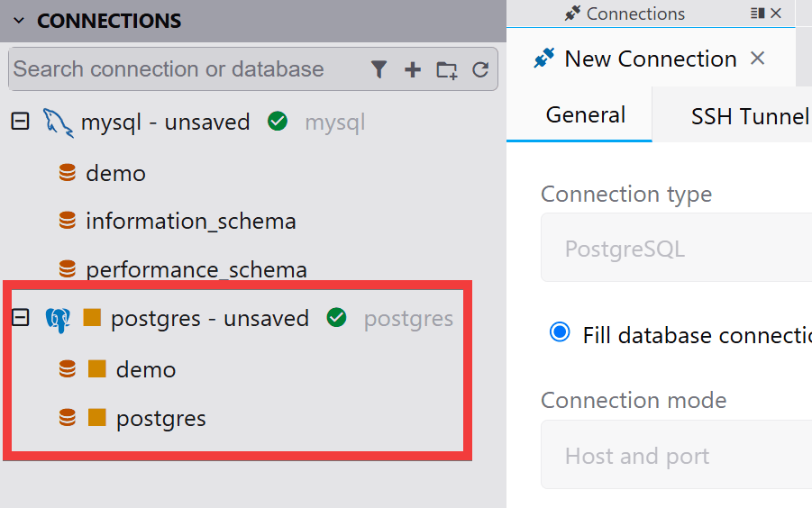Add a new connection with plus icon
This screenshot has height=508, width=812.
pyautogui.click(x=413, y=69)
